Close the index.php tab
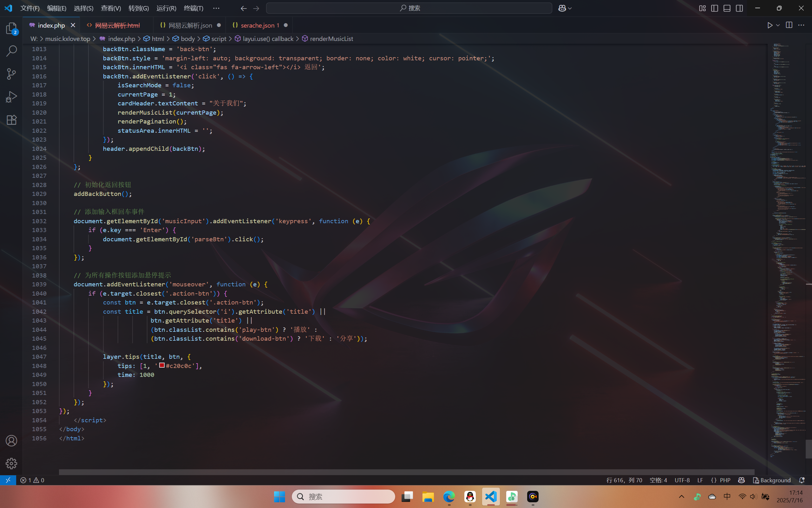Viewport: 812px width, 508px height. (73, 25)
